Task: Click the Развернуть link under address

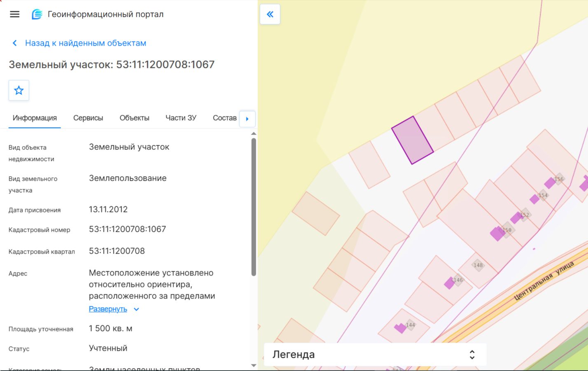Action: [x=108, y=309]
